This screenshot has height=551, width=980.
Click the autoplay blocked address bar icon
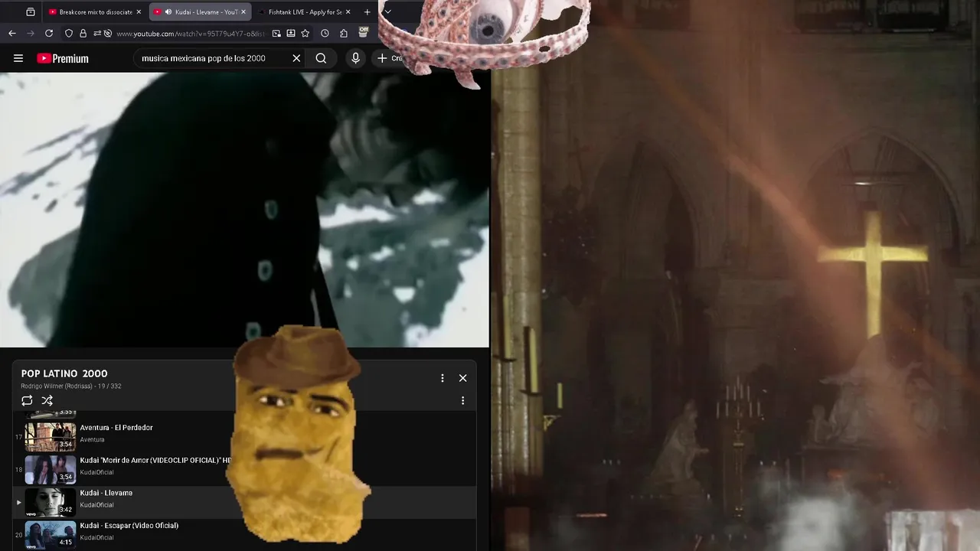108,34
